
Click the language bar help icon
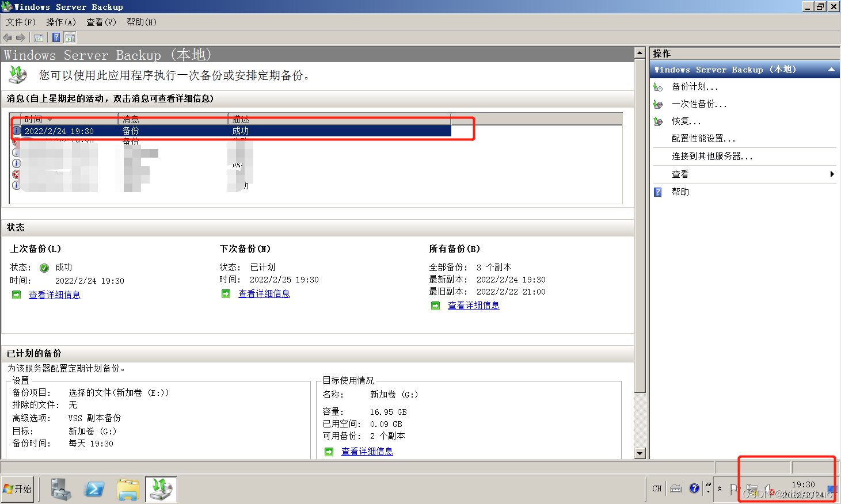[694, 488]
